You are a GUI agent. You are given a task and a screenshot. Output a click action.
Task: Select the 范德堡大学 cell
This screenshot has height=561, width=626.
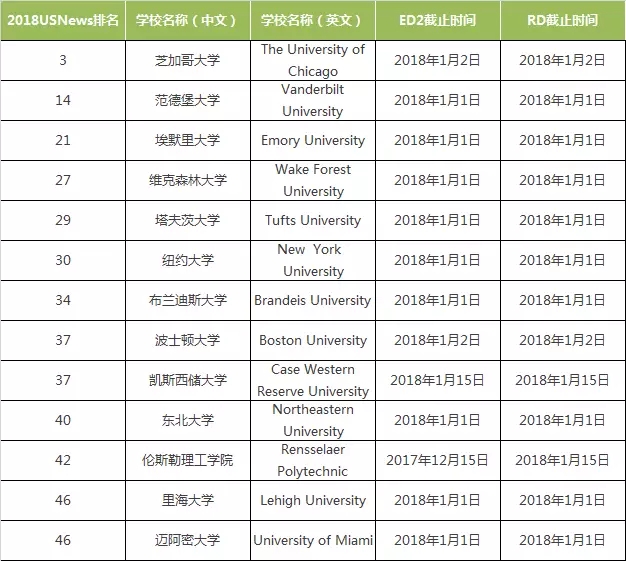188,100
